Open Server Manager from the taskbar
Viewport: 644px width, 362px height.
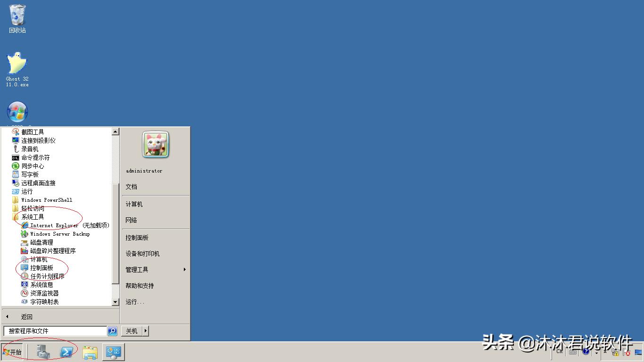click(43, 352)
